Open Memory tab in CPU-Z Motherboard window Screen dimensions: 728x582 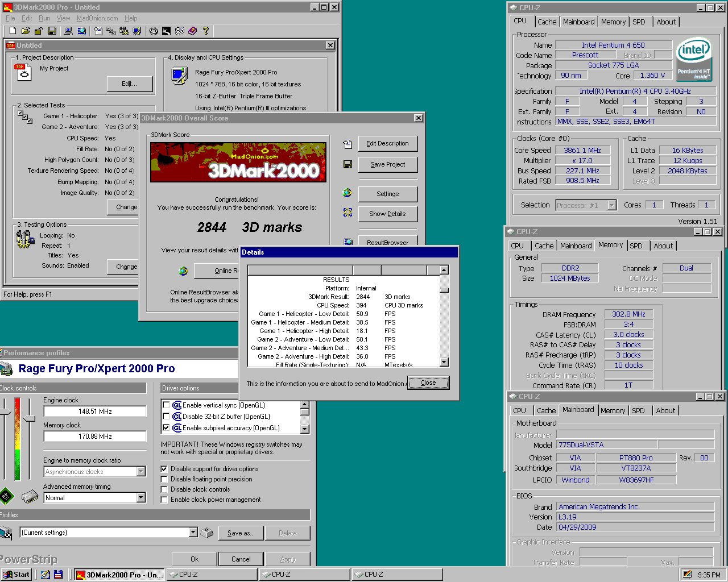(x=613, y=410)
